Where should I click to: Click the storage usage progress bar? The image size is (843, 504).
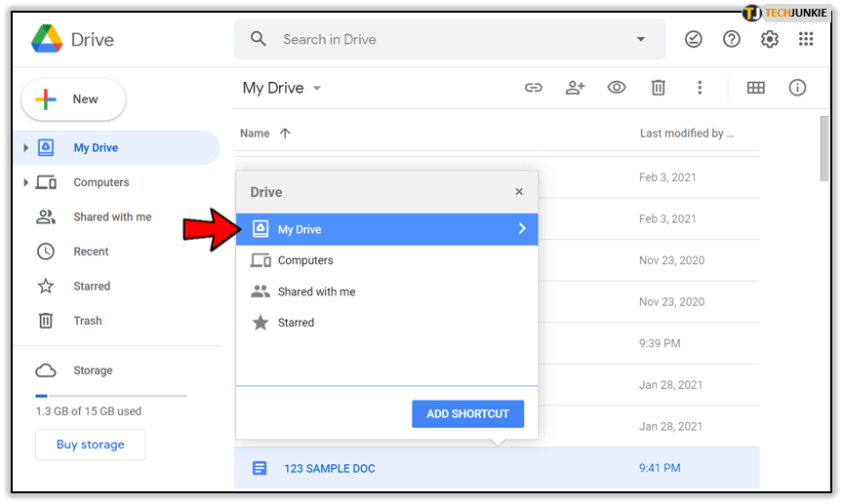tap(110, 396)
